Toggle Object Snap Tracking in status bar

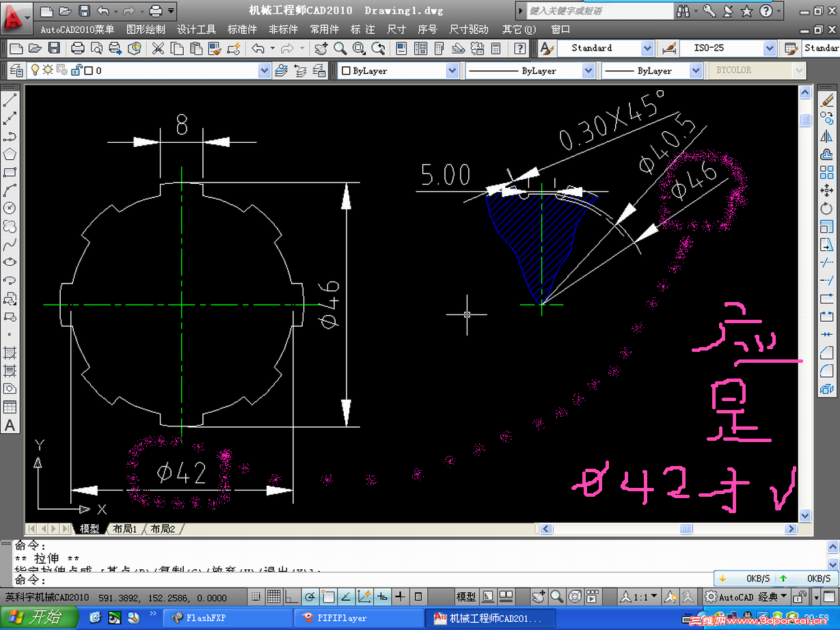346,597
